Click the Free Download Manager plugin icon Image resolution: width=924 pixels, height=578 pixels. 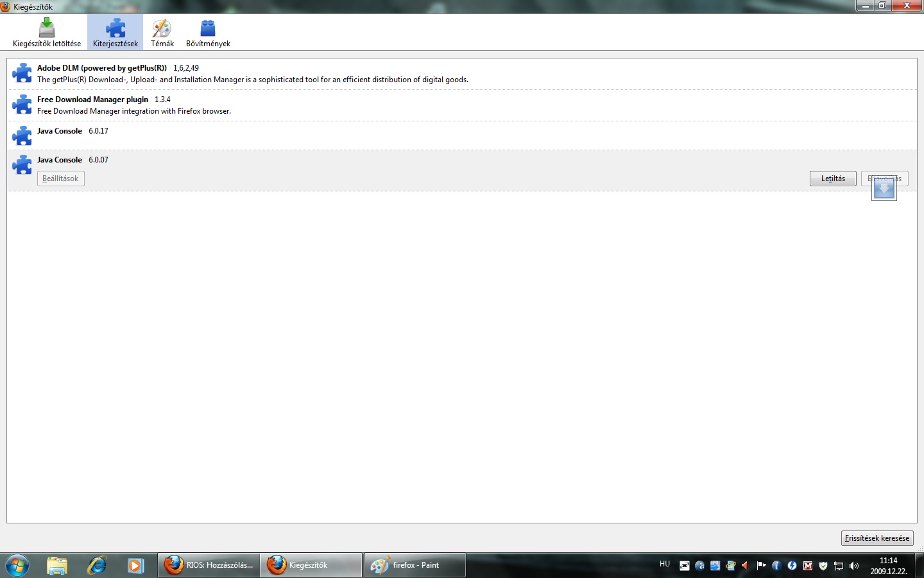(22, 105)
